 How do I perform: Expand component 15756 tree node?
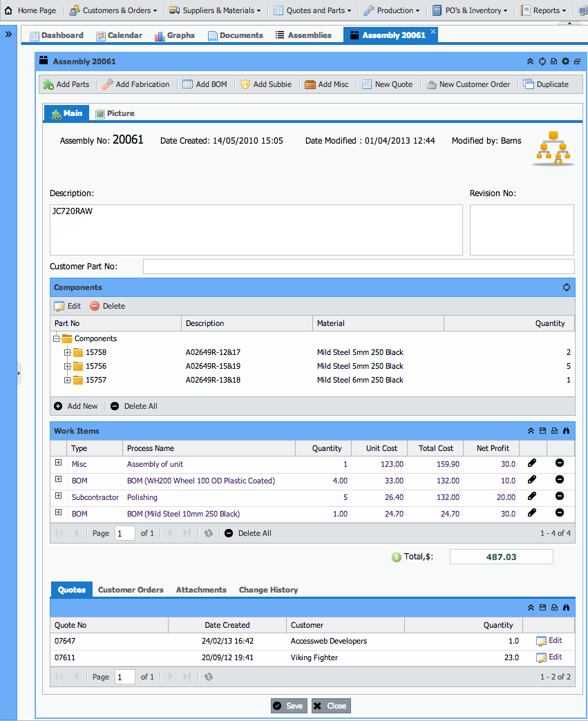(x=67, y=367)
